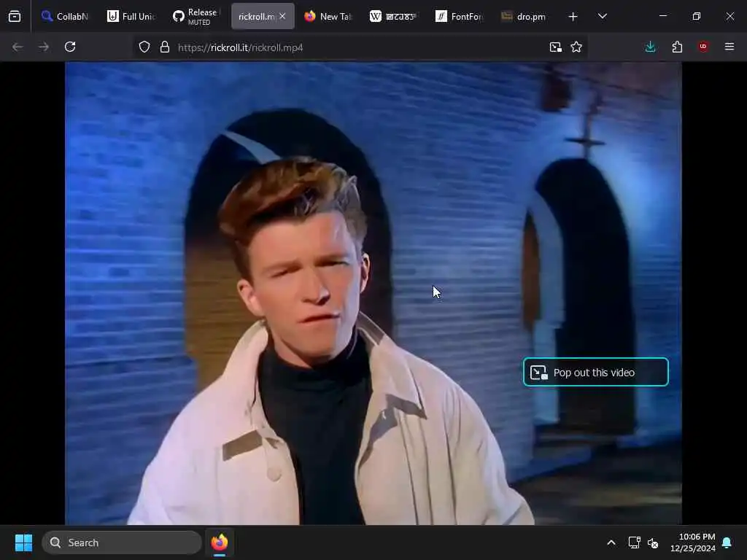The height and width of the screenshot is (560, 747).
Task: Toggle Pop out this video button
Action: [595, 372]
